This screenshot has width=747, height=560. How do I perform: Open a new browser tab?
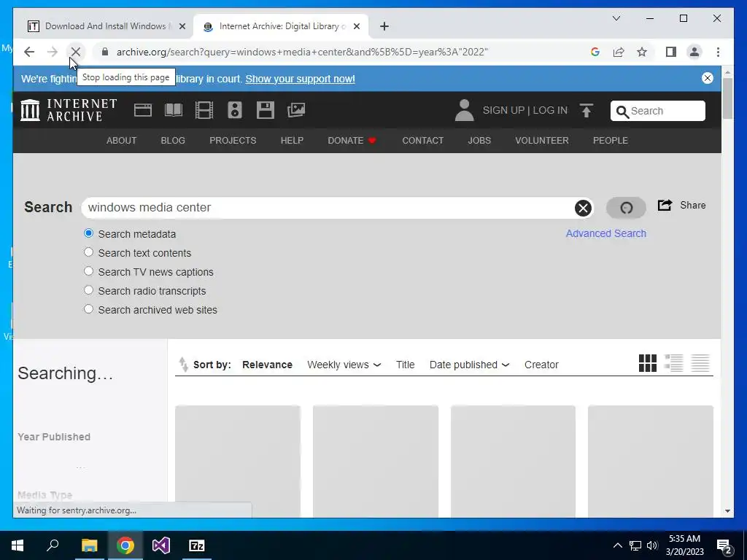tap(384, 26)
